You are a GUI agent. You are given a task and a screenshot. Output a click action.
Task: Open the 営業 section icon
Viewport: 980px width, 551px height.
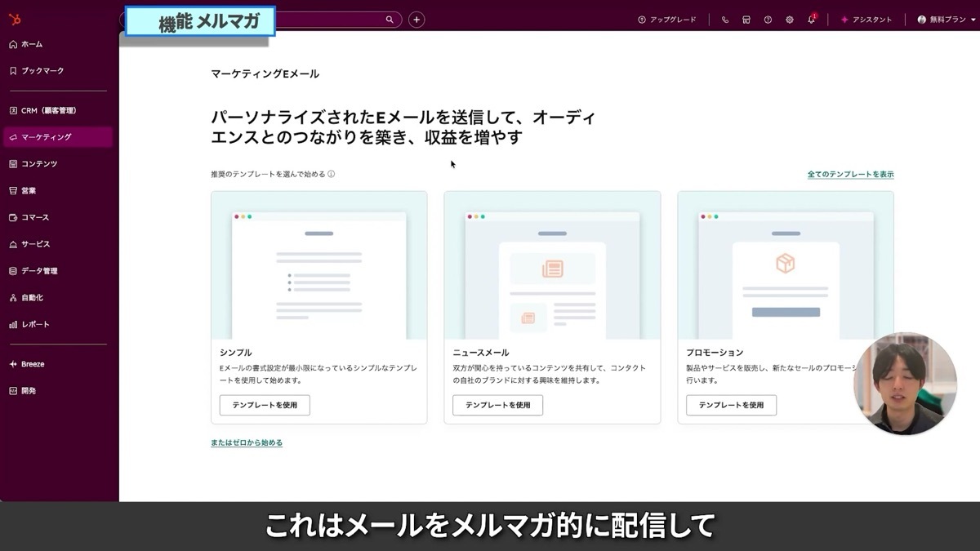pyautogui.click(x=11, y=190)
